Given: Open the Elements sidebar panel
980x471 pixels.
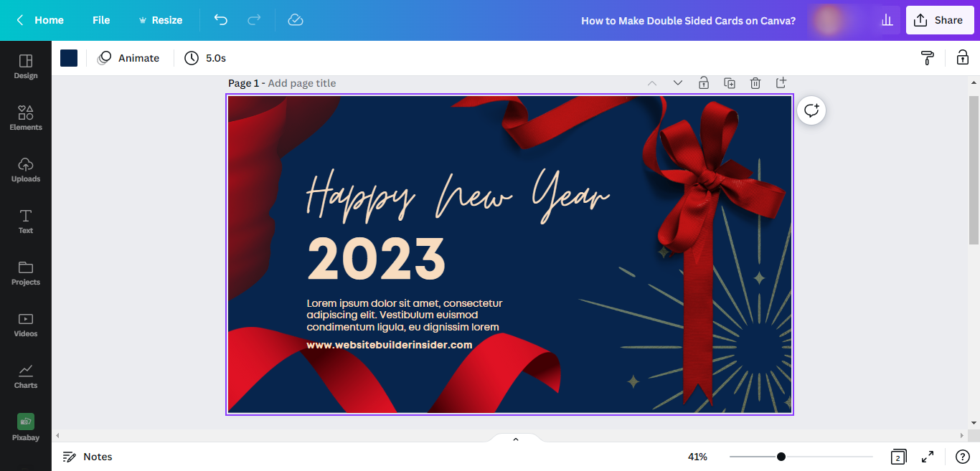Looking at the screenshot, I should 26,118.
